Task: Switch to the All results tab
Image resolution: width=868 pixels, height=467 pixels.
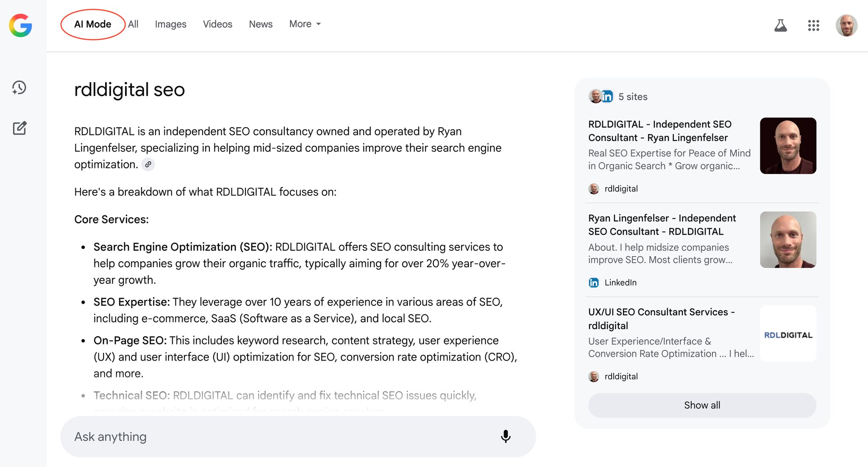Action: coord(133,24)
